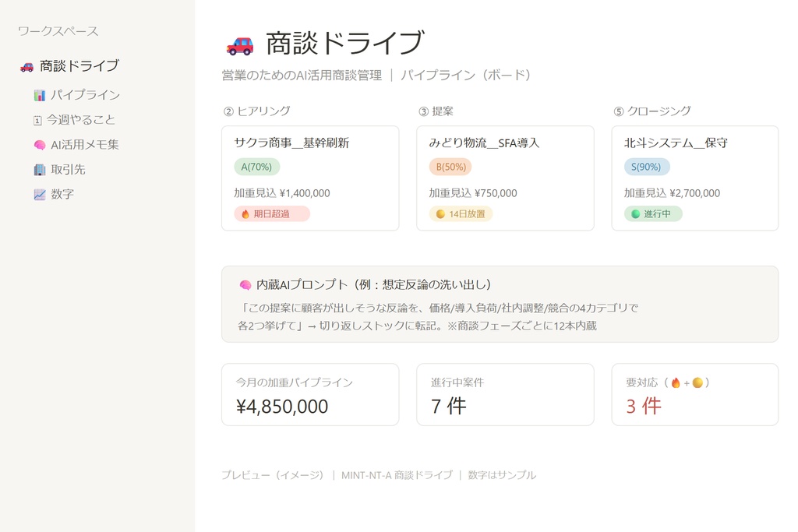The width and height of the screenshot is (798, 532).
Task: Click the fire icon in 期日超過 tag
Action: [x=245, y=214]
